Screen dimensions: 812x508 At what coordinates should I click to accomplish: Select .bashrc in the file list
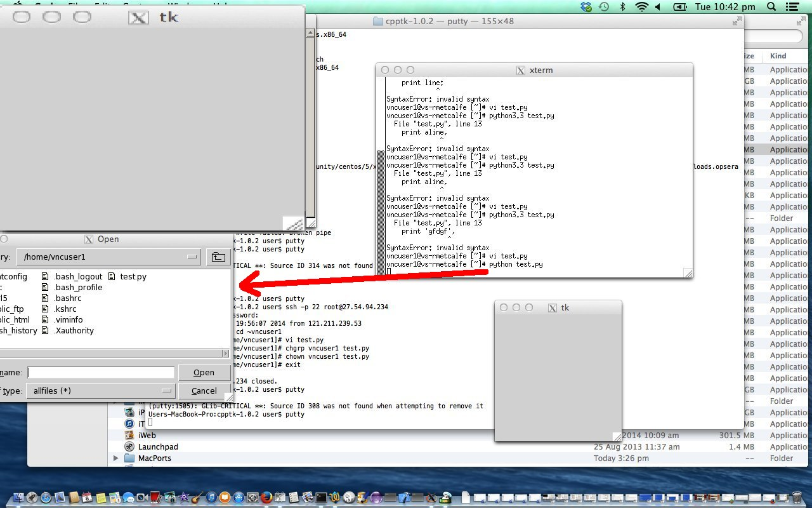(x=67, y=298)
